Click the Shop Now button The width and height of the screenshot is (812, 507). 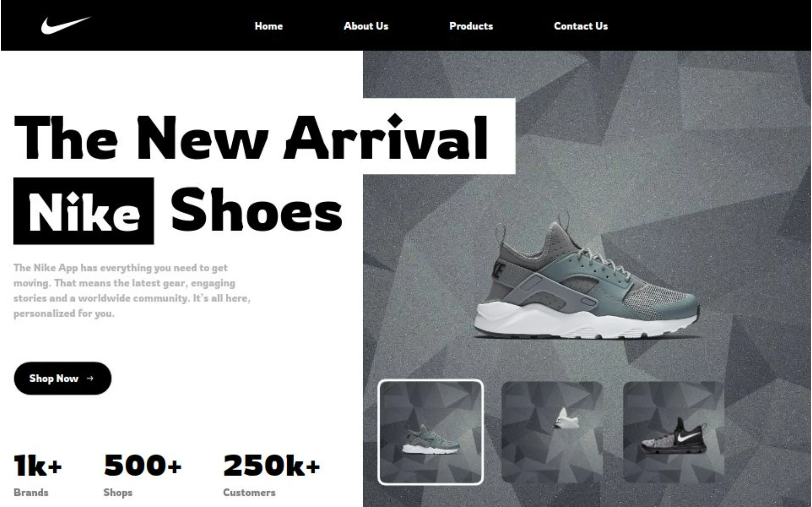pyautogui.click(x=63, y=378)
